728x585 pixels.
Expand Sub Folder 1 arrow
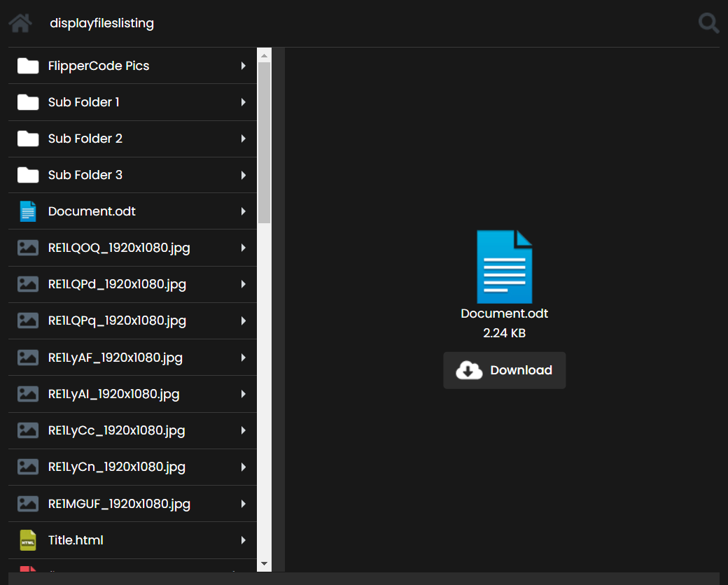tap(243, 102)
